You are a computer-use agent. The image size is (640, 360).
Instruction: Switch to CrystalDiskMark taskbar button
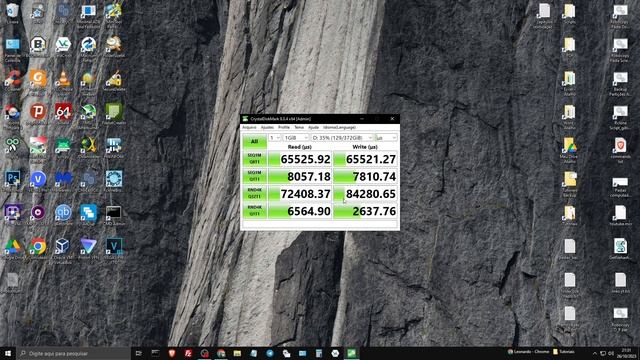(x=351, y=353)
